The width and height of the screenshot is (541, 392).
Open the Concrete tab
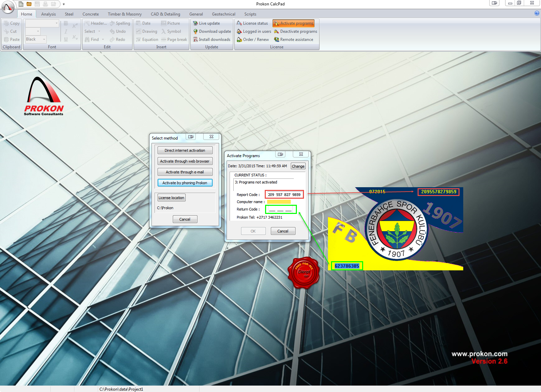click(x=91, y=14)
